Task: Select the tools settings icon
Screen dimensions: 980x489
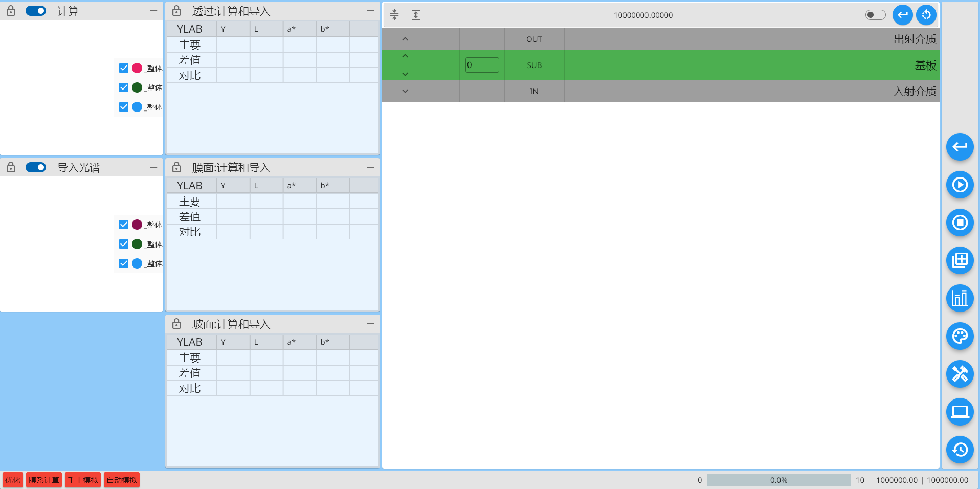Action: tap(960, 374)
